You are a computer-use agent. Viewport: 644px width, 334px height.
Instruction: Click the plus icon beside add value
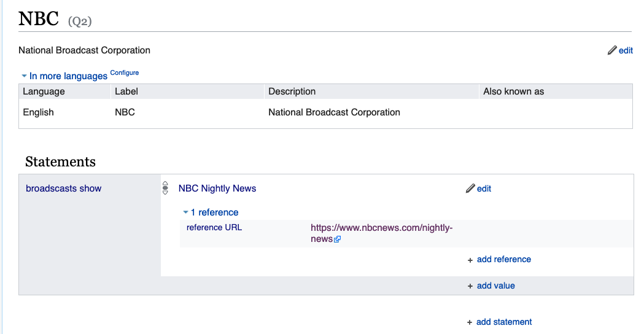click(x=470, y=286)
